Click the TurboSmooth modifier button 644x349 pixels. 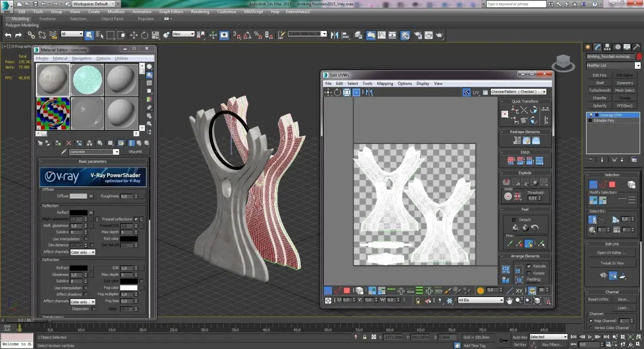pos(599,90)
